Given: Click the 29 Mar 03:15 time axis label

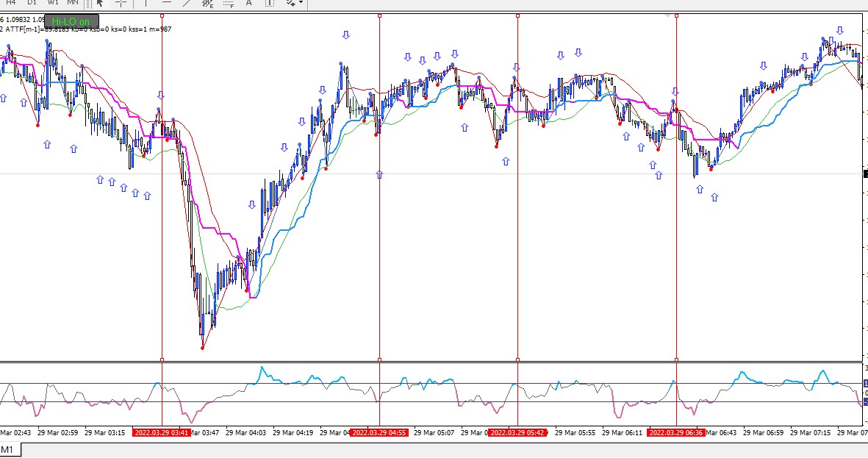Looking at the screenshot, I should point(104,432).
